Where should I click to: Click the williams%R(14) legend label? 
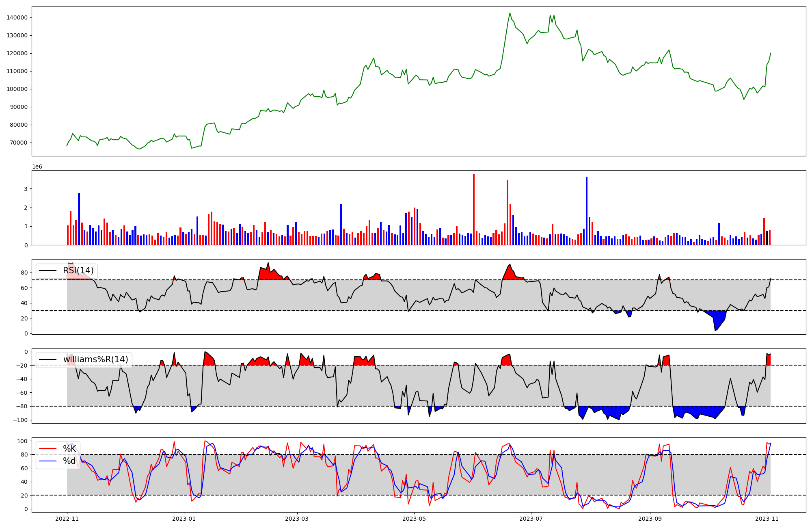pyautogui.click(x=95, y=359)
